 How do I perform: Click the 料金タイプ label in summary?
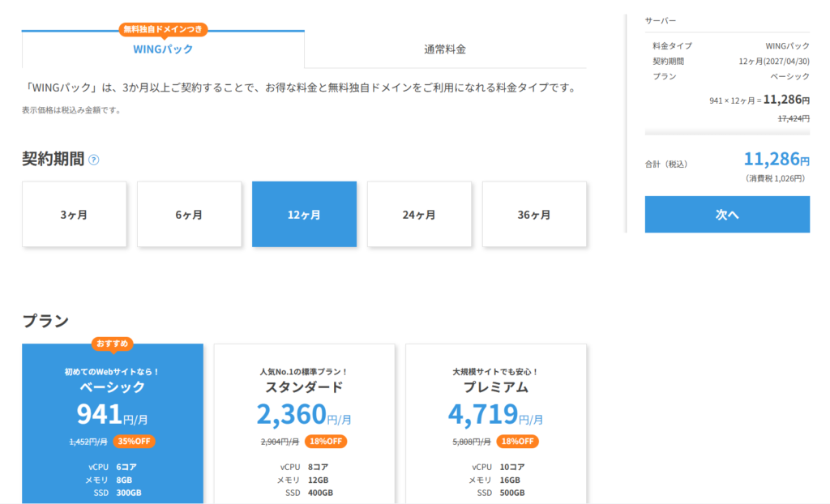click(x=672, y=46)
